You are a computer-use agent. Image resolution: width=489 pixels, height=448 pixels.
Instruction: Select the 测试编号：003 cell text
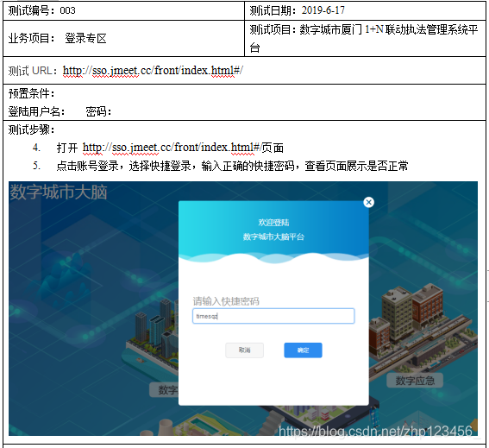click(x=41, y=10)
